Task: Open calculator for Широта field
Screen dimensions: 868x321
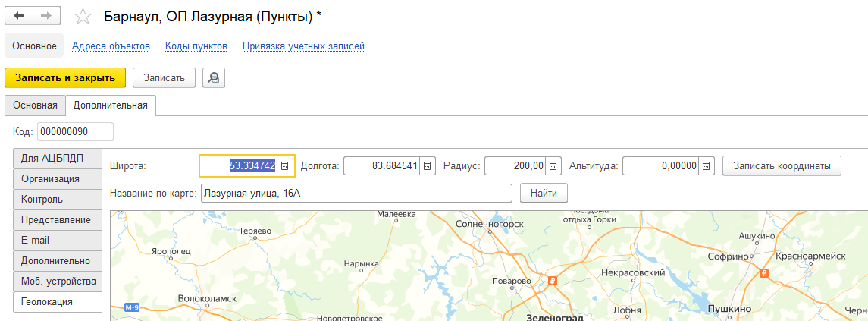Action: point(285,165)
